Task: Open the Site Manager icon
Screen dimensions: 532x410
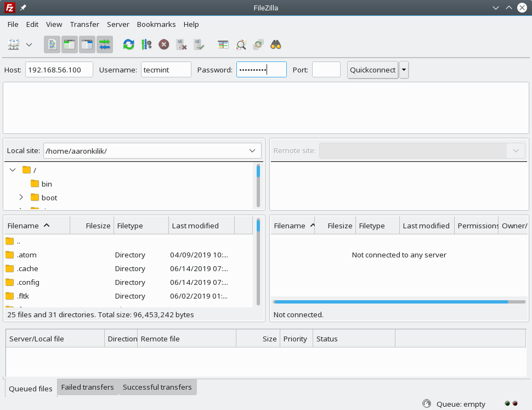Action: [x=14, y=44]
